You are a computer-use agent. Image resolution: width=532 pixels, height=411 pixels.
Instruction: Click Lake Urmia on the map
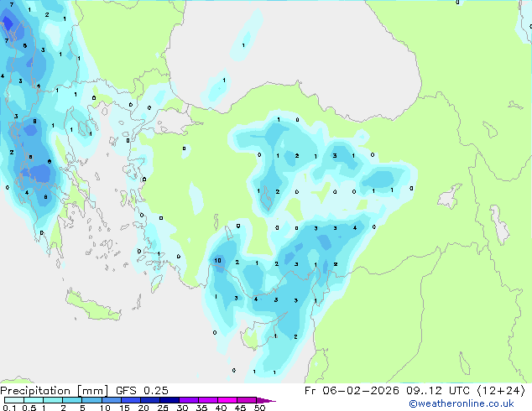click(x=499, y=224)
